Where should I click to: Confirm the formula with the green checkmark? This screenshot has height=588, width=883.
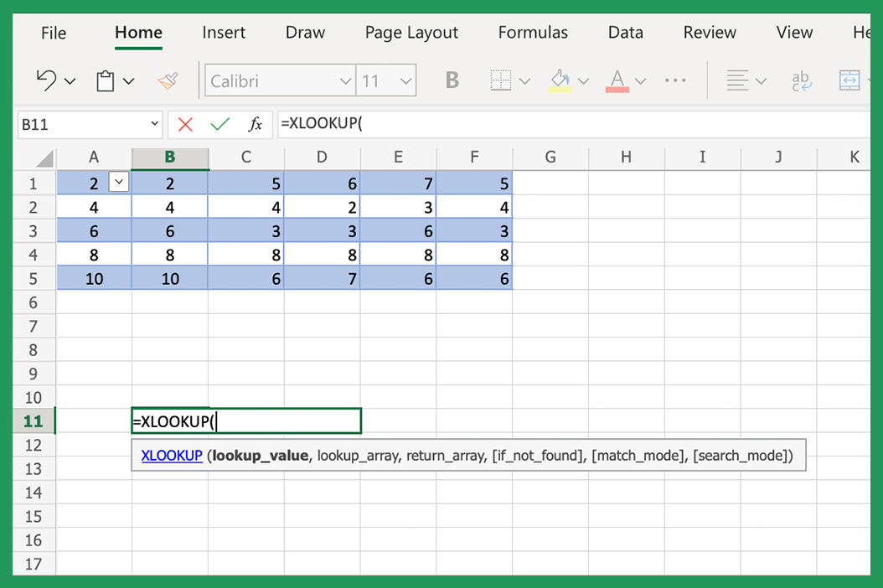tap(219, 124)
